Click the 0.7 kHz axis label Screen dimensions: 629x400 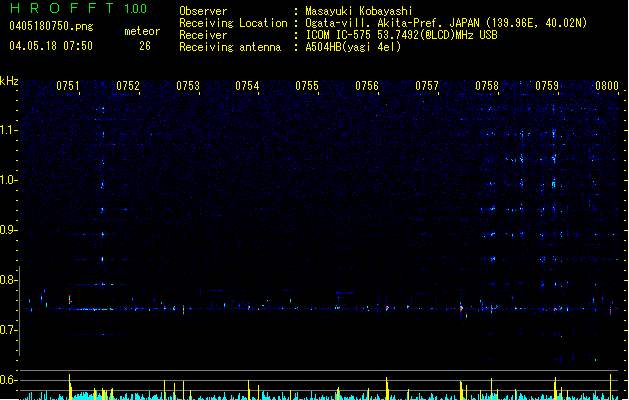(x=8, y=330)
